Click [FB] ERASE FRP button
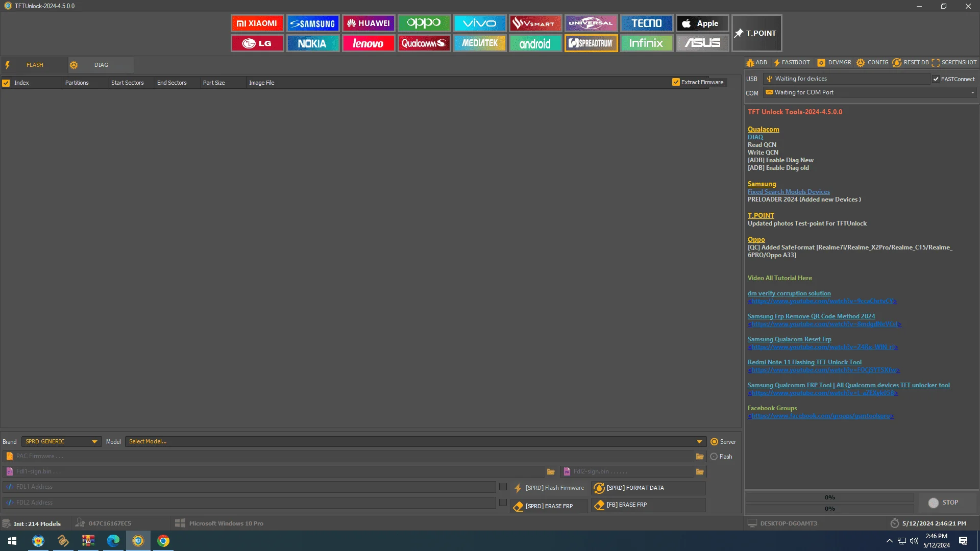 (648, 505)
